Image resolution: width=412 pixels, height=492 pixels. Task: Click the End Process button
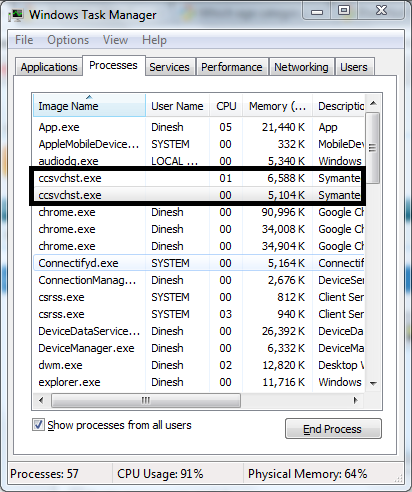tap(333, 429)
